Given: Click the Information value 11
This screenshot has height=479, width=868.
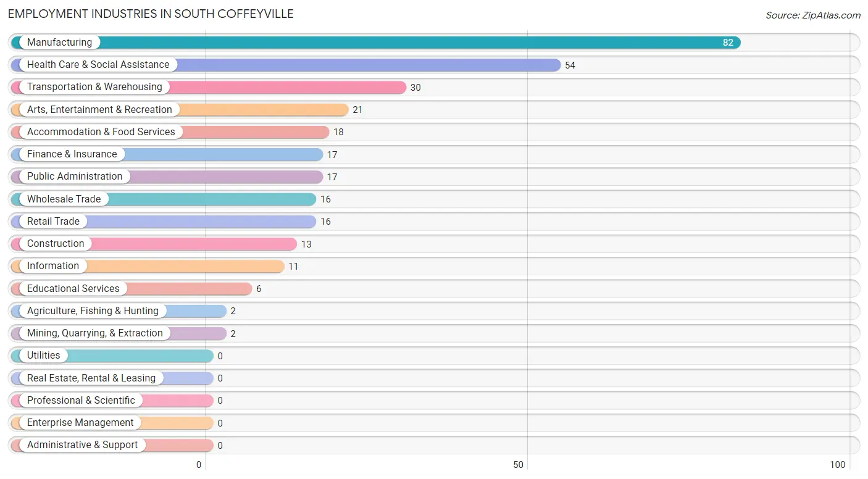Looking at the screenshot, I should pyautogui.click(x=293, y=267).
